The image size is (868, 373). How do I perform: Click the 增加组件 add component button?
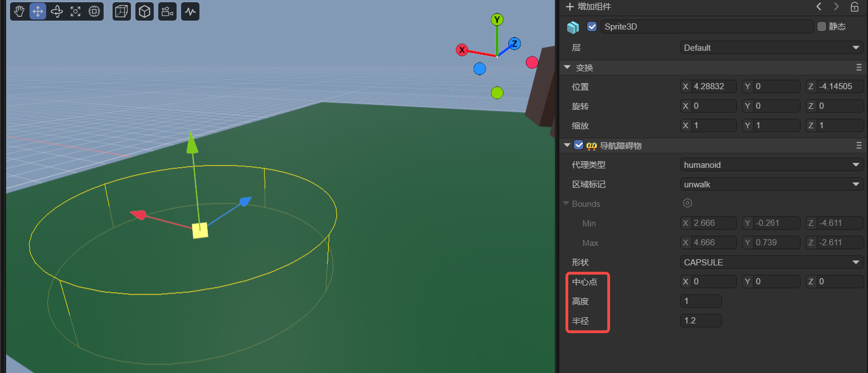589,7
